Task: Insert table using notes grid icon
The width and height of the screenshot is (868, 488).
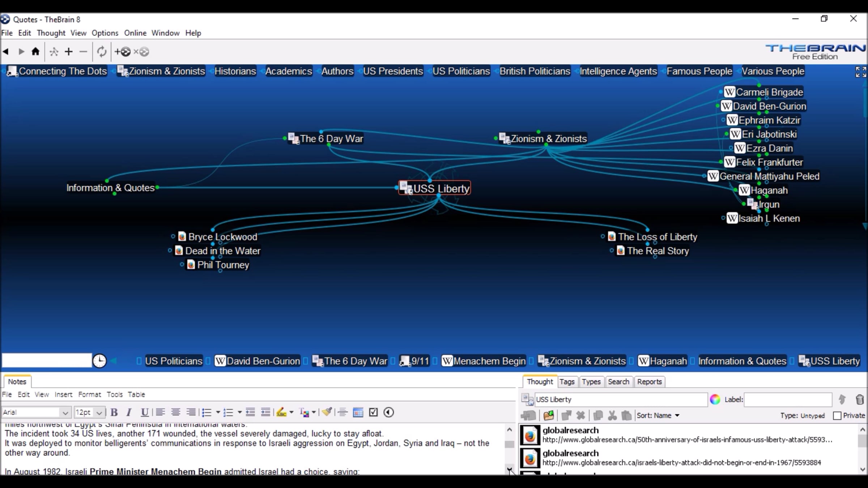Action: (358, 412)
